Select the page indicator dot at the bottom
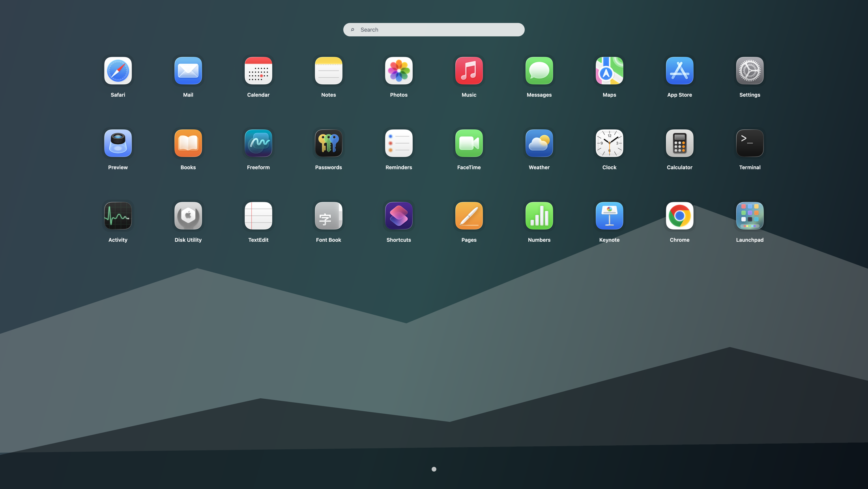The height and width of the screenshot is (489, 868). pyautogui.click(x=434, y=469)
